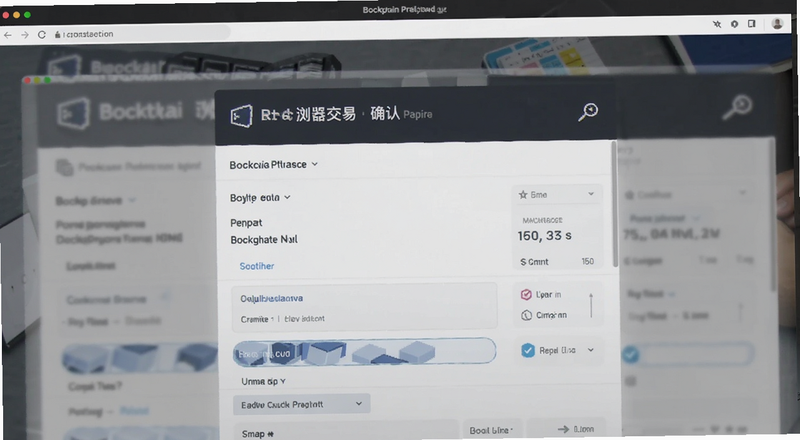Click the browser back arrow

pyautogui.click(x=8, y=35)
